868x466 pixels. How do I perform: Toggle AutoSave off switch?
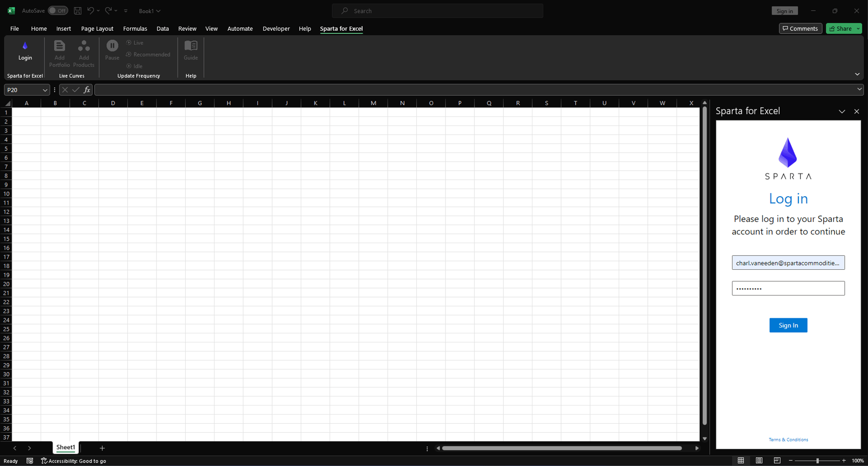tap(58, 10)
